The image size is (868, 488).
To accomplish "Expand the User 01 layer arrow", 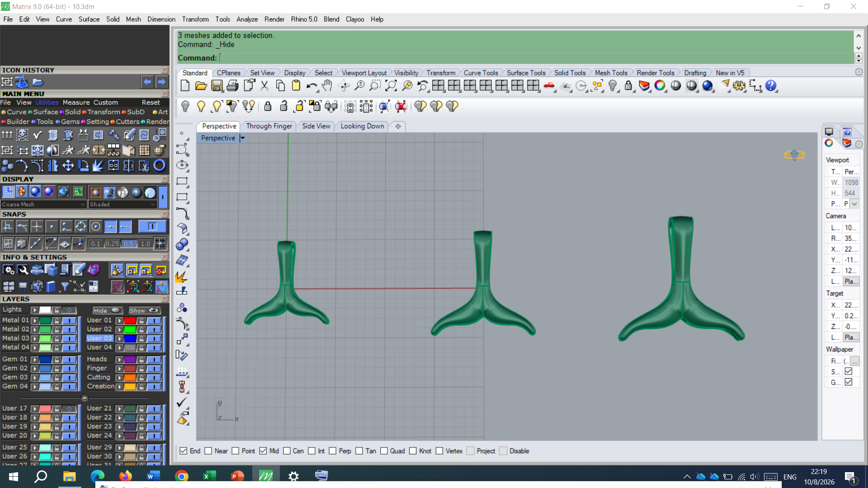I will 119,320.
